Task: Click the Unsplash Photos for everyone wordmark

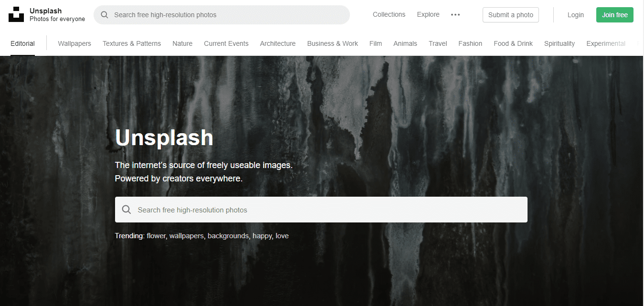Action: (57, 15)
